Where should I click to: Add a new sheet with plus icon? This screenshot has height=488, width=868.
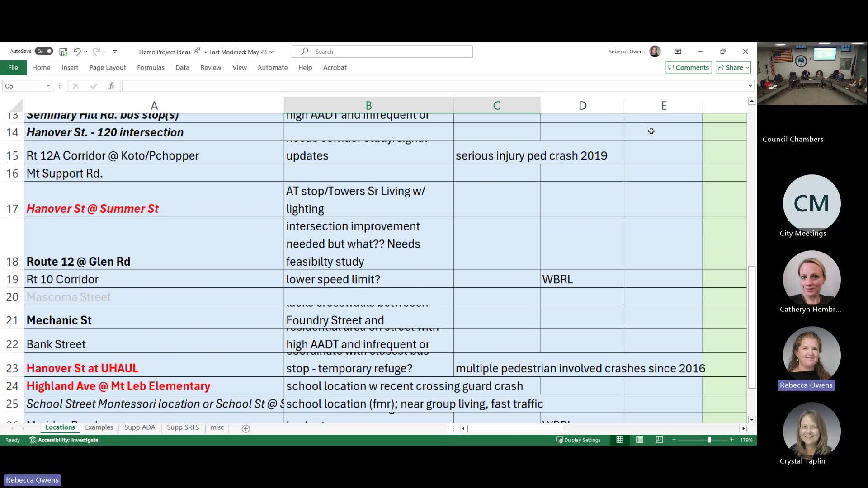coord(246,428)
